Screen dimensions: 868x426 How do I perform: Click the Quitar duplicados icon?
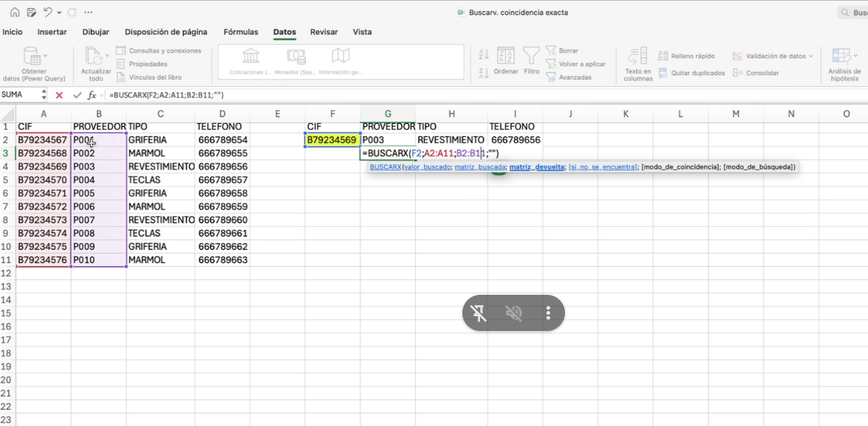(x=664, y=73)
